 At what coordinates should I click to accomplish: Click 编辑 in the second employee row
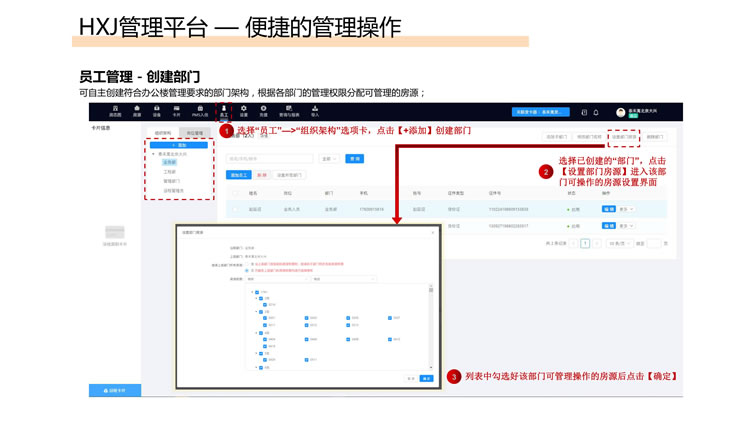click(x=608, y=225)
